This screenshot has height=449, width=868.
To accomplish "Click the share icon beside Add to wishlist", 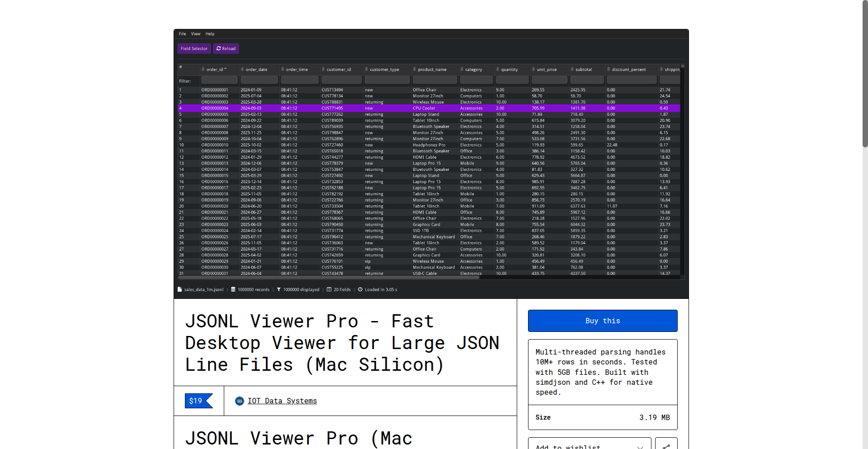I will 666,446.
